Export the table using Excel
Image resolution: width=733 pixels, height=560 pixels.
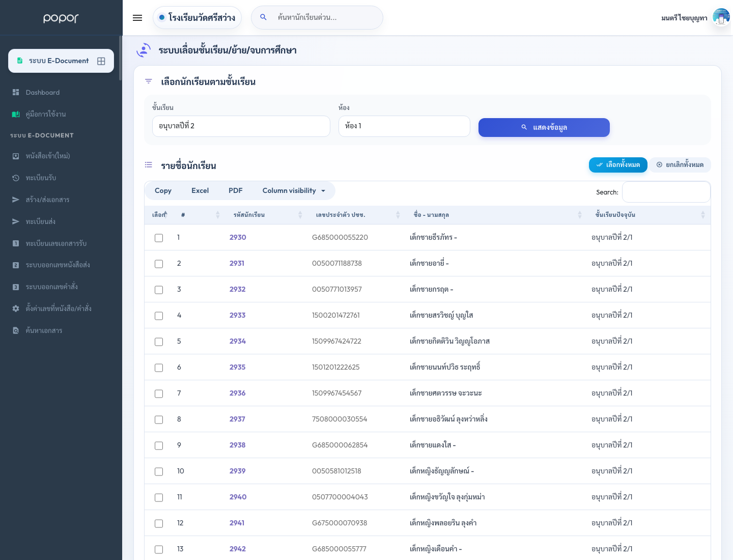click(200, 190)
